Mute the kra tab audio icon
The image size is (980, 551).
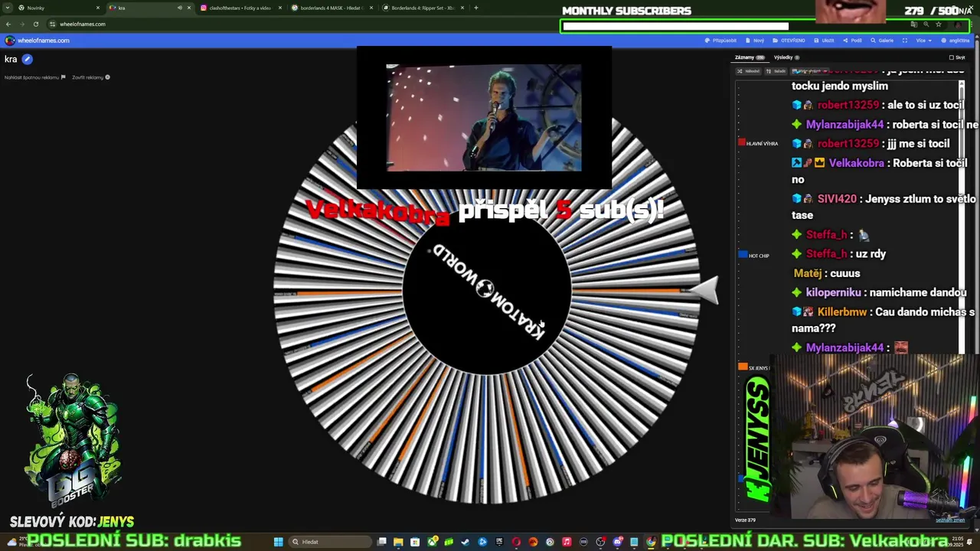coord(180,8)
